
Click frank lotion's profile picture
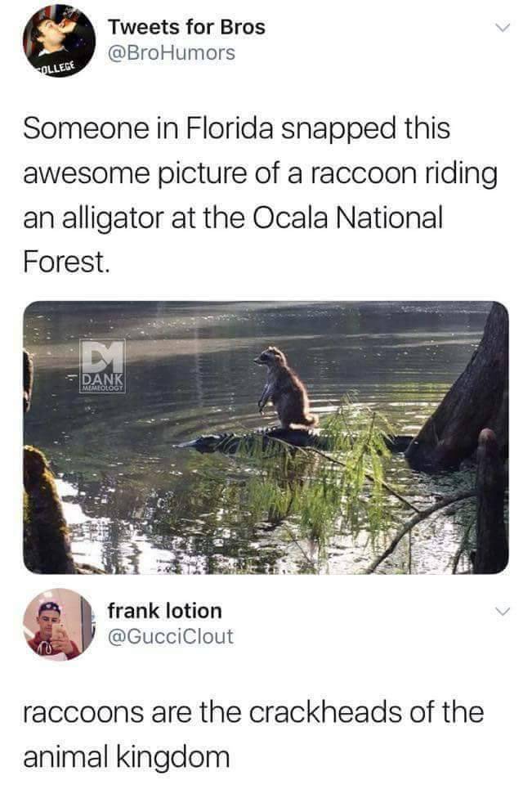(x=58, y=624)
